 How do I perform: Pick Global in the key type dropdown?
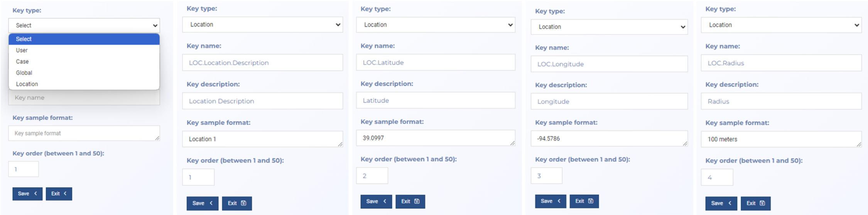[24, 73]
